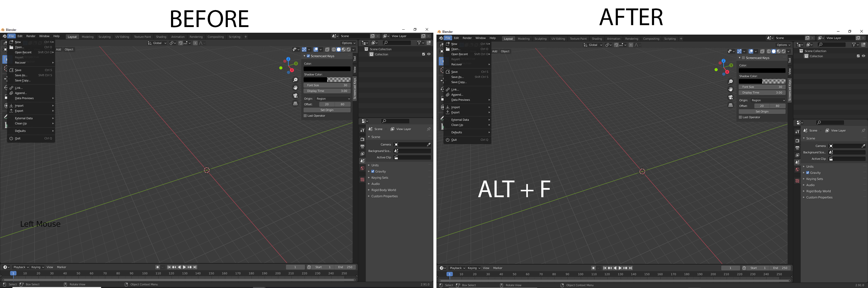Image resolution: width=868 pixels, height=288 pixels.
Task: Expand the Units panel in BEFORE window
Action: tap(375, 165)
